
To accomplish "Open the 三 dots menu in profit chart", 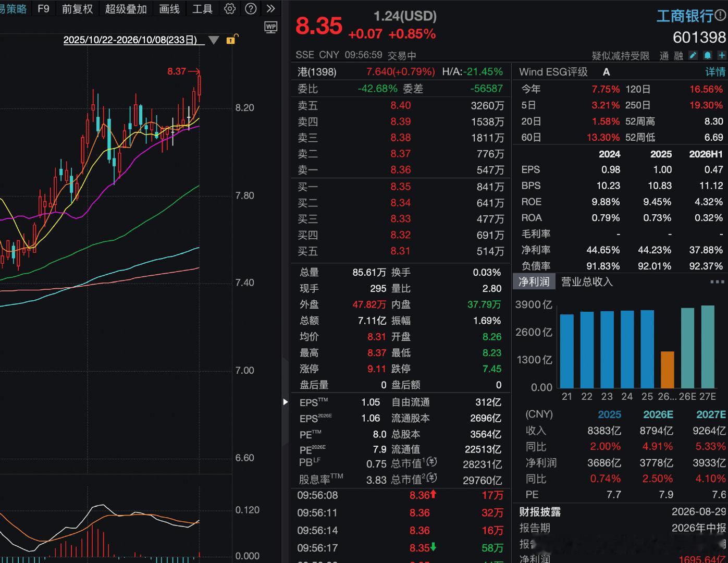I will [717, 282].
